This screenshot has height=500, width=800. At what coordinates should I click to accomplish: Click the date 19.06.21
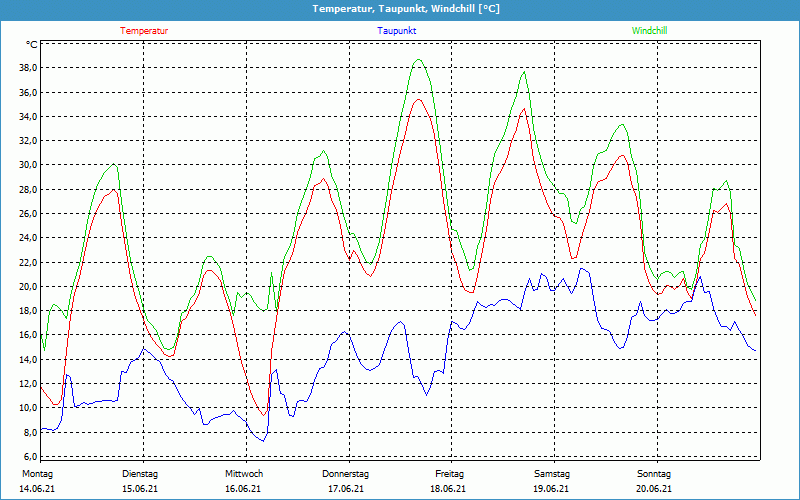point(552,489)
